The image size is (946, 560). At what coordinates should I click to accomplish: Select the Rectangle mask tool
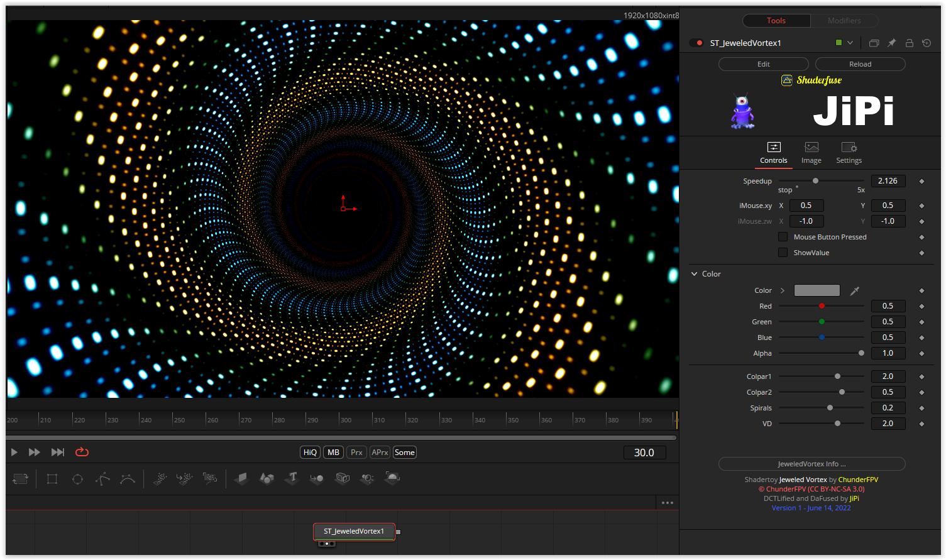pos(52,479)
